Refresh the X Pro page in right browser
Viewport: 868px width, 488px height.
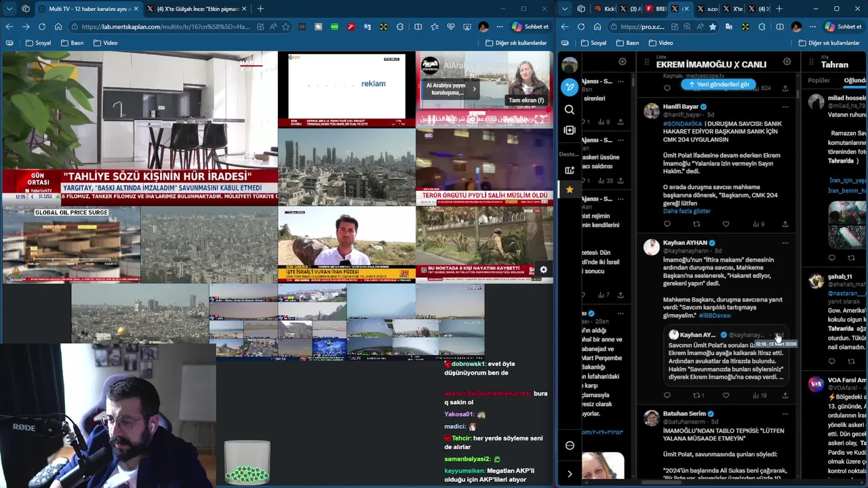coord(581,26)
